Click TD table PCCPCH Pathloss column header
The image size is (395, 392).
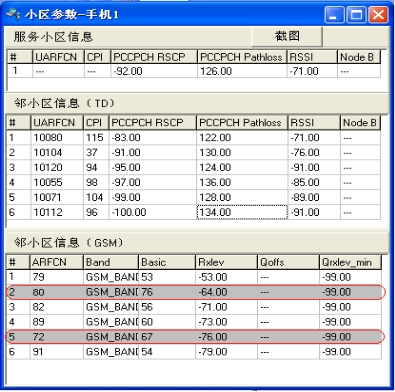coord(242,123)
